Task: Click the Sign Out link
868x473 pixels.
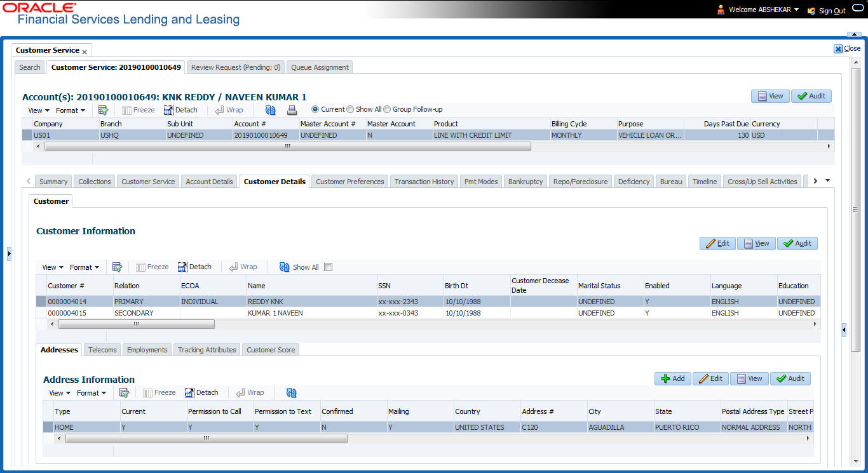Action: pos(832,11)
